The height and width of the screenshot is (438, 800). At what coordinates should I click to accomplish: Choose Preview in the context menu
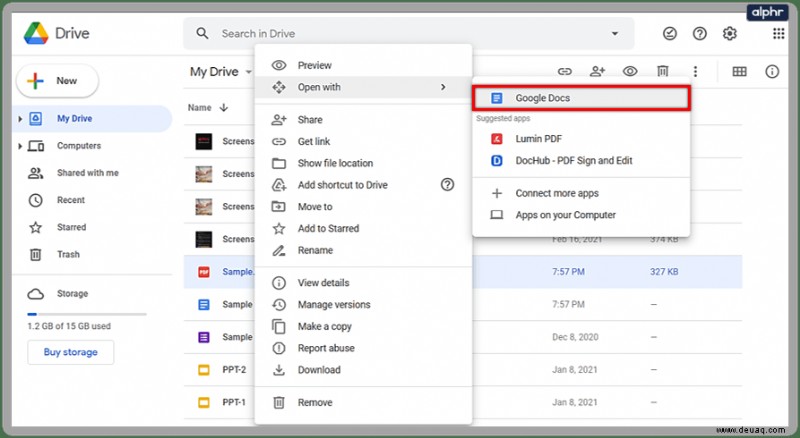pos(363,65)
